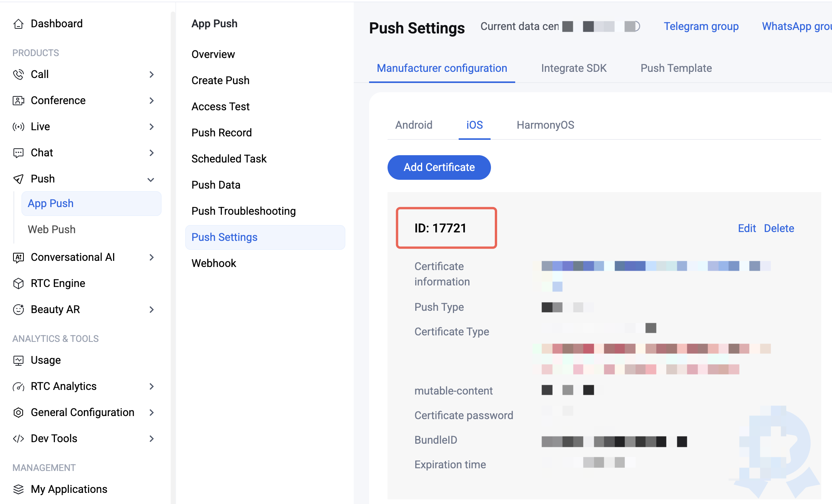832x504 pixels.
Task: Click the Add Certificate button
Action: (x=439, y=167)
